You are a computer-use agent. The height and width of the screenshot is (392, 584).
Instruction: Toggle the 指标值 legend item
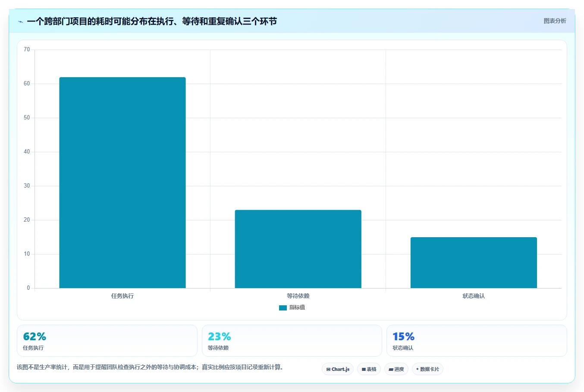(x=292, y=307)
